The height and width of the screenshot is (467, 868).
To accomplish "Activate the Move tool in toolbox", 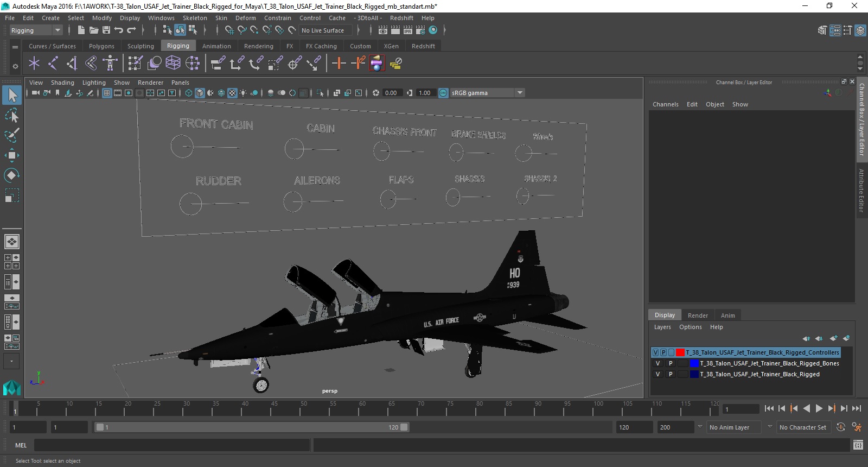I will (x=12, y=155).
